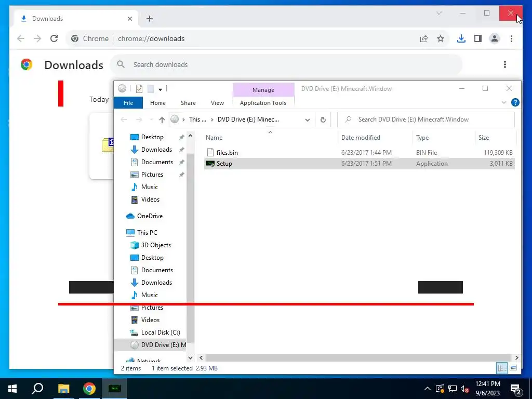Open Videos under Quick access
The height and width of the screenshot is (399, 532).
[150, 199]
